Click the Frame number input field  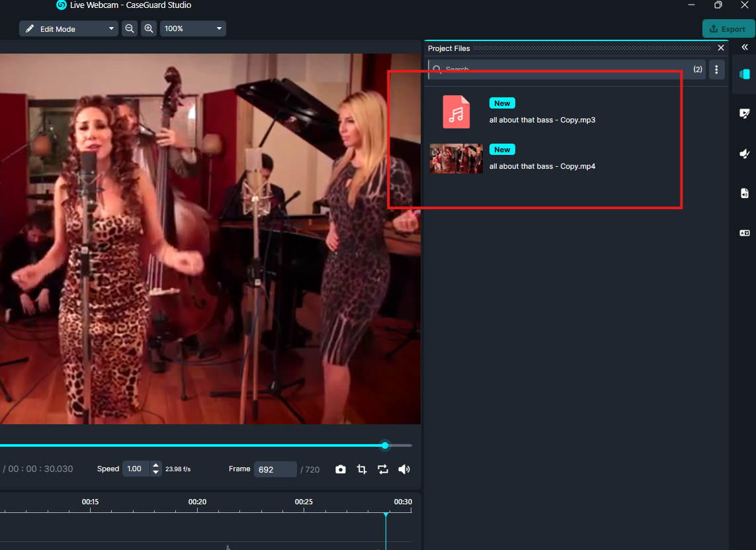click(274, 469)
